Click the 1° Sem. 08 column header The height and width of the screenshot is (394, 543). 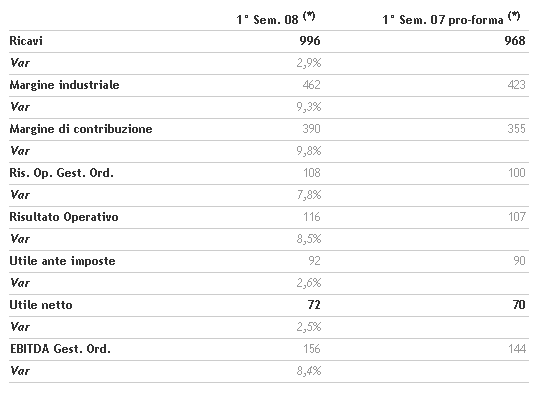pos(276,18)
